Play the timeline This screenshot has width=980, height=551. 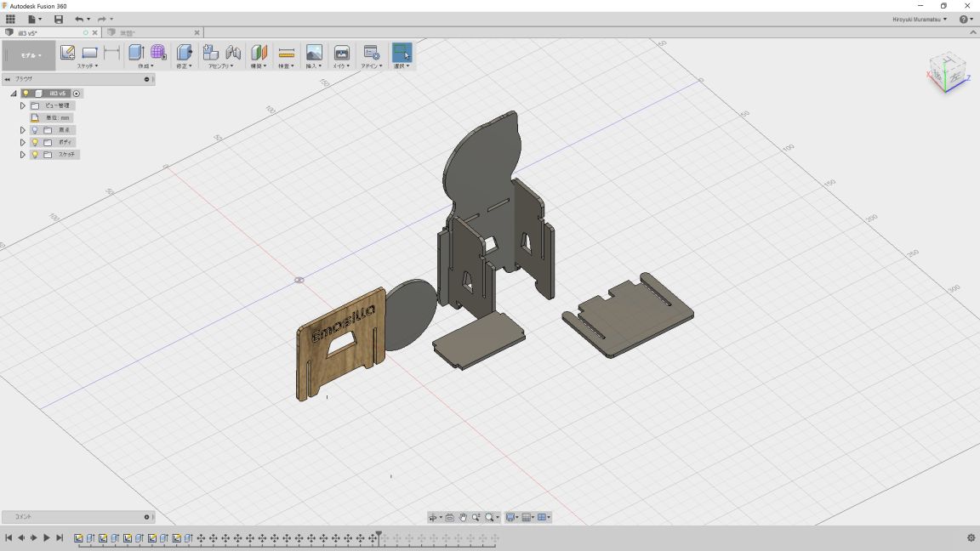[46, 537]
